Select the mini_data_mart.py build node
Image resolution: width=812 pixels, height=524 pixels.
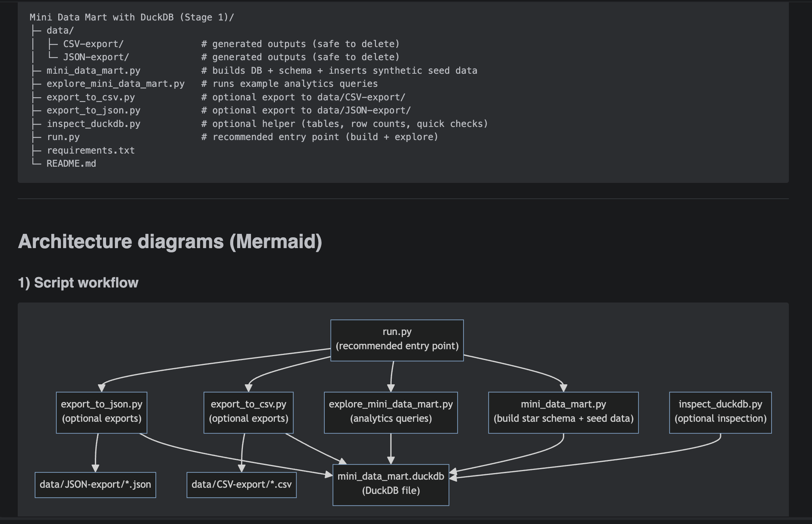563,411
